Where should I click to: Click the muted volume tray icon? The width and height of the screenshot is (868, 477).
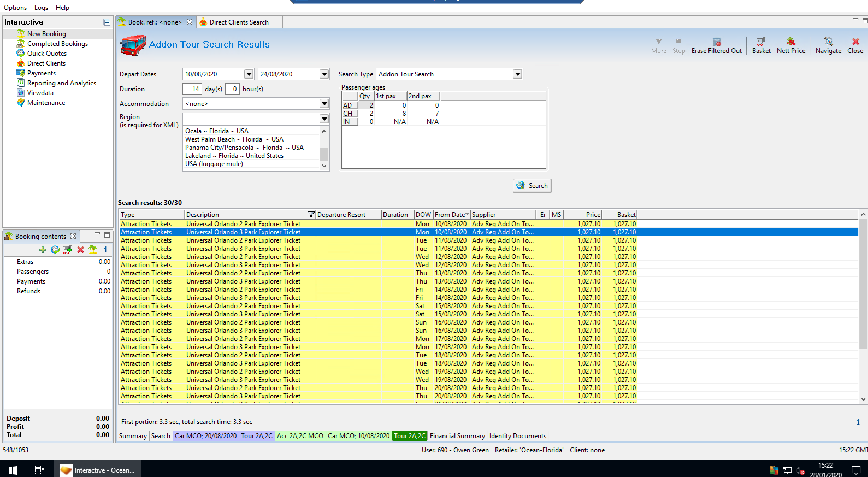(x=800, y=470)
